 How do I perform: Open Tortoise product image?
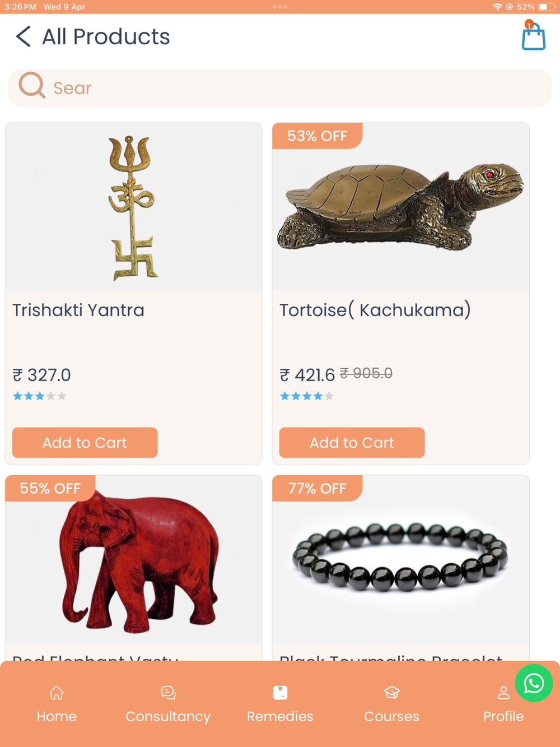coord(400,207)
